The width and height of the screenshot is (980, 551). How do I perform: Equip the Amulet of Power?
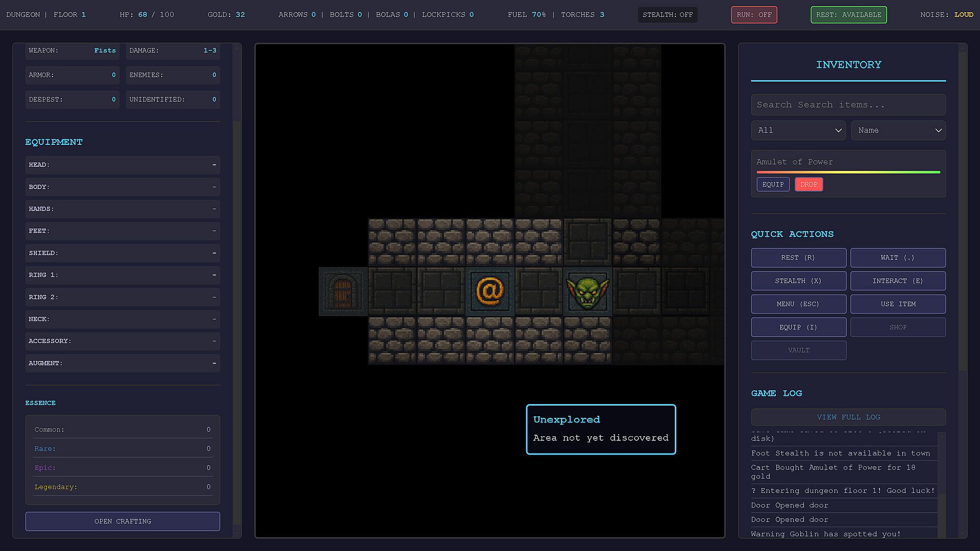[772, 185]
